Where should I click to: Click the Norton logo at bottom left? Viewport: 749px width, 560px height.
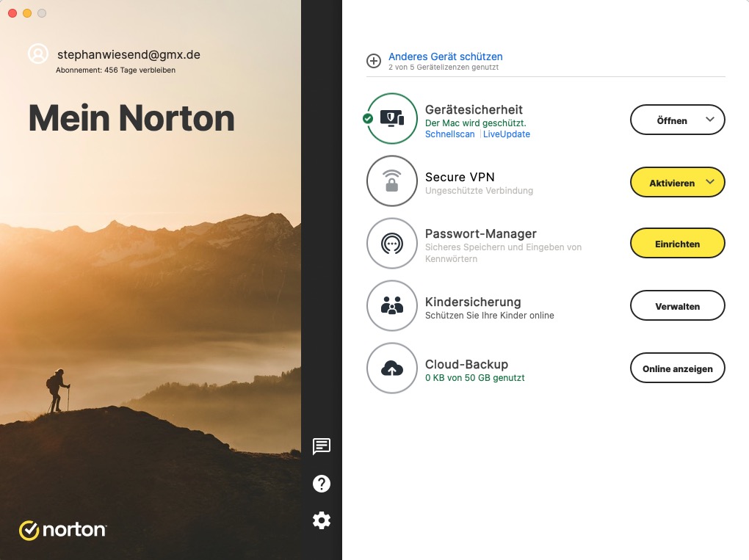click(x=62, y=530)
